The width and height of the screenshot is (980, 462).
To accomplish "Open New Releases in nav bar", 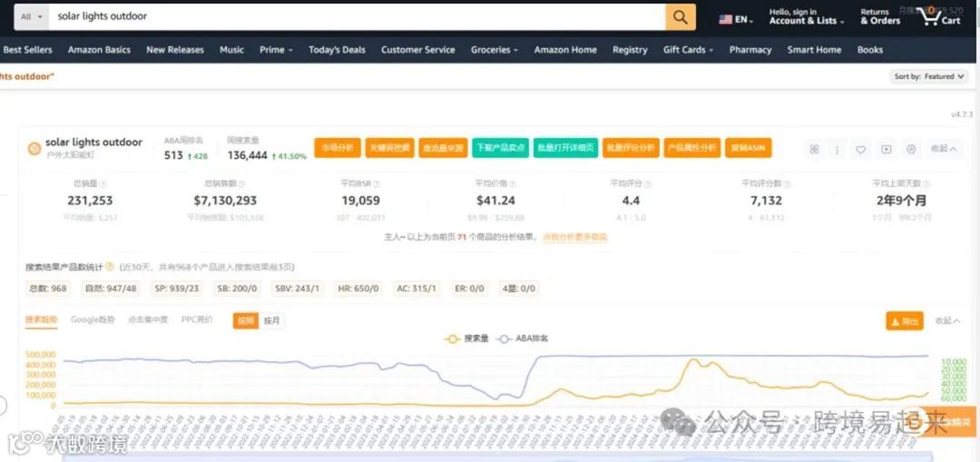I will [175, 50].
